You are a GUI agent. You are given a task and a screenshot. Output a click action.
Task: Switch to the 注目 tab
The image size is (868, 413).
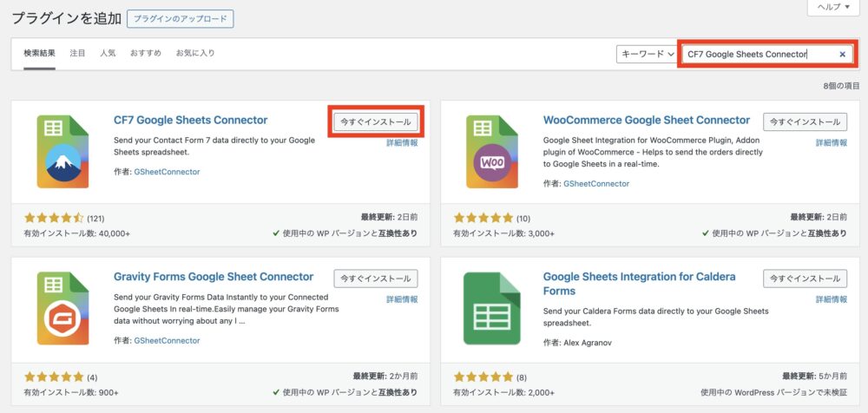coord(77,53)
